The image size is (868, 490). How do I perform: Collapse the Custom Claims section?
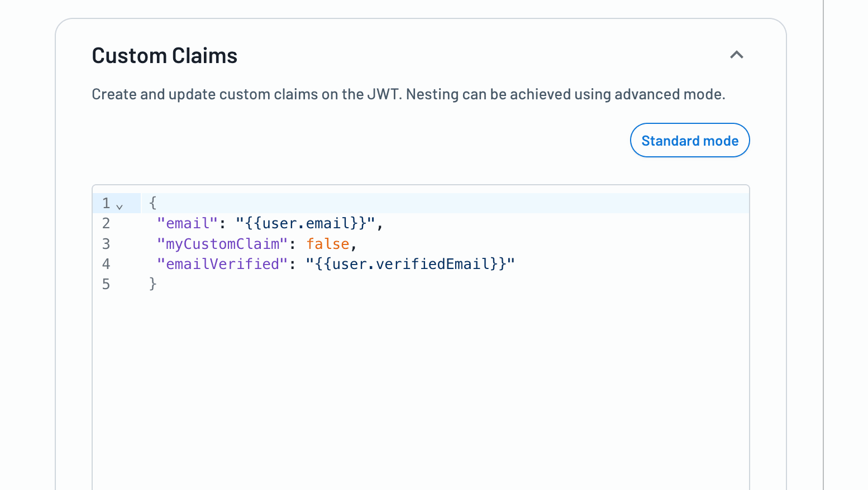point(736,55)
